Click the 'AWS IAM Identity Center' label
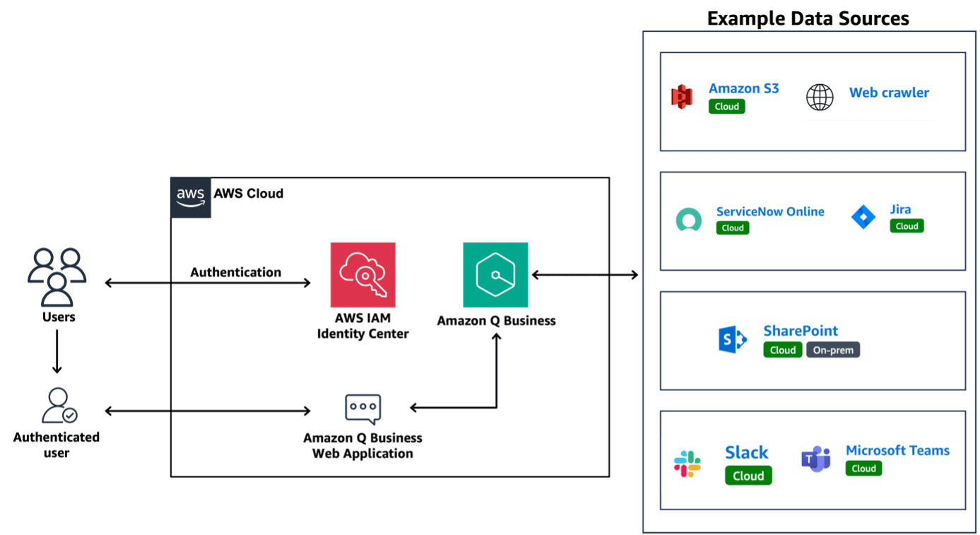This screenshot has height=535, width=980. (362, 326)
